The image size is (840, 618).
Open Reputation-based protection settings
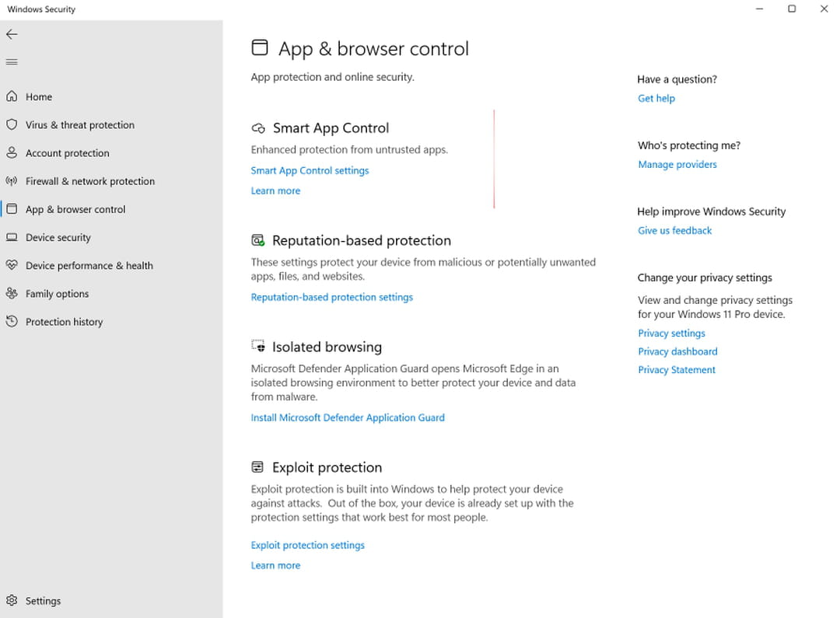point(331,297)
